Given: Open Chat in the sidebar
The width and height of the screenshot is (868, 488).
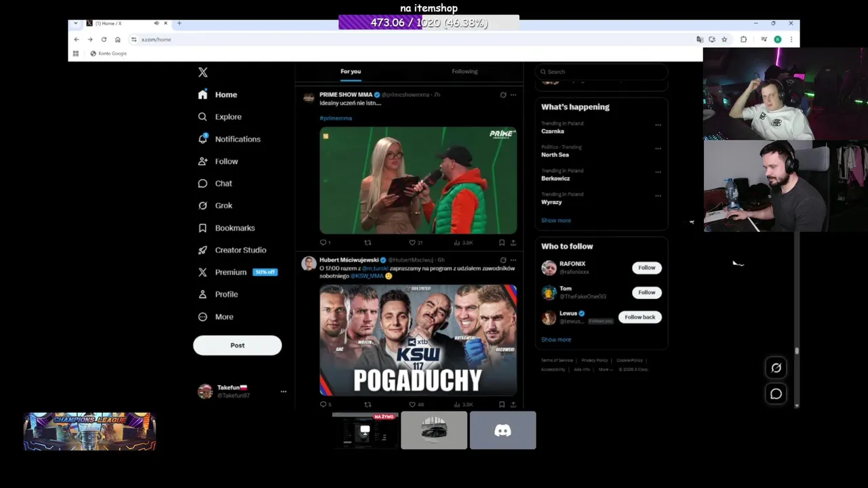Looking at the screenshot, I should 215,184.
